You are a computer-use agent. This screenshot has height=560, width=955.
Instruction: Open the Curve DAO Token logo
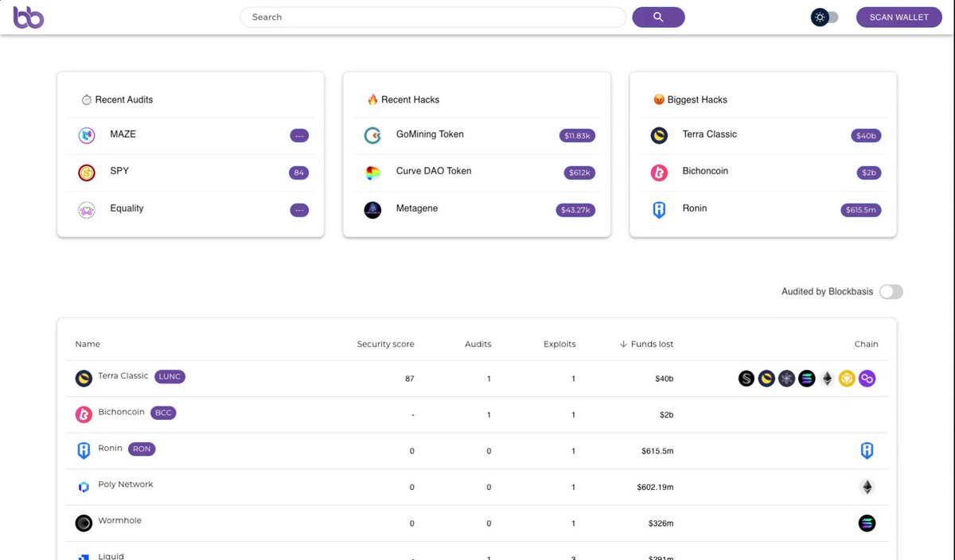[372, 173]
